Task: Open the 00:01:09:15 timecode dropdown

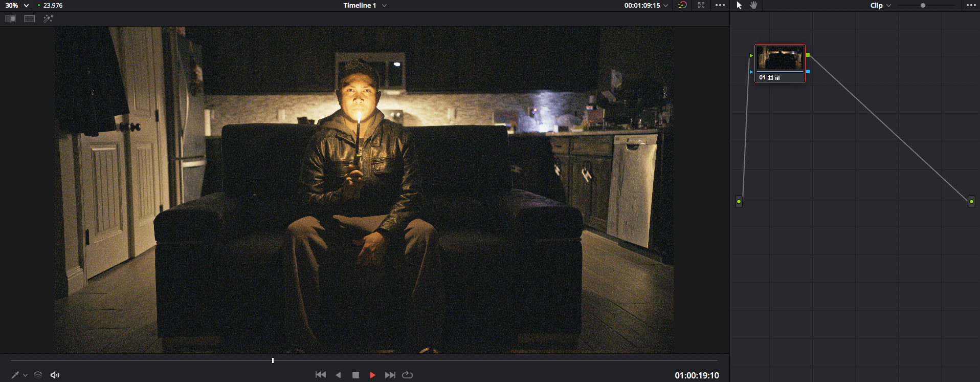Action: (646, 5)
